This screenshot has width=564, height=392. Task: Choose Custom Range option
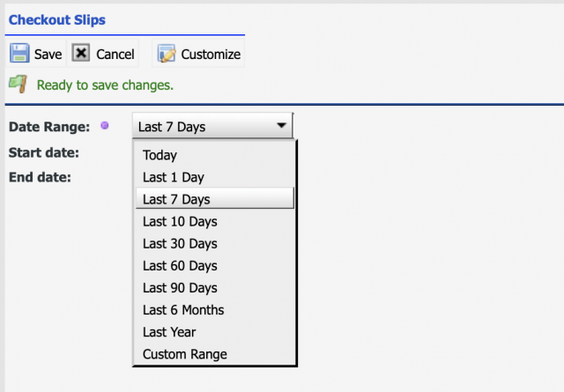pos(215,354)
